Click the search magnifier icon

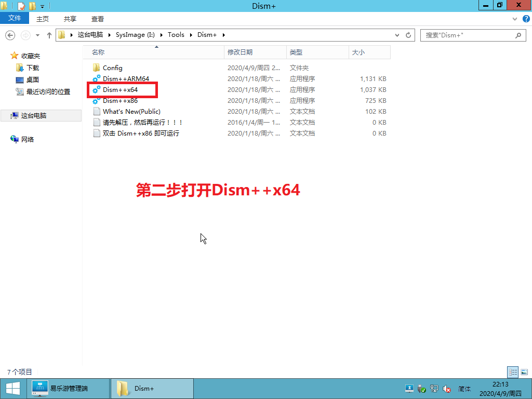pos(518,35)
